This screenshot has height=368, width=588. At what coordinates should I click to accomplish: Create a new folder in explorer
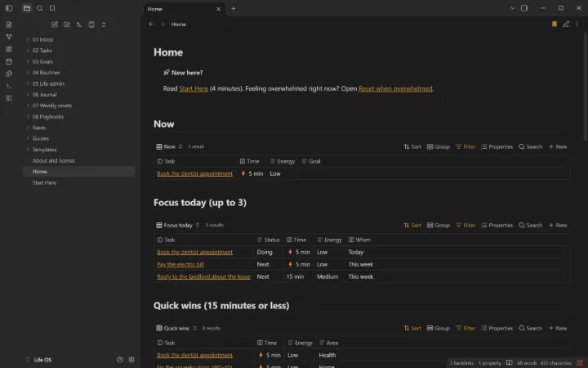click(67, 25)
